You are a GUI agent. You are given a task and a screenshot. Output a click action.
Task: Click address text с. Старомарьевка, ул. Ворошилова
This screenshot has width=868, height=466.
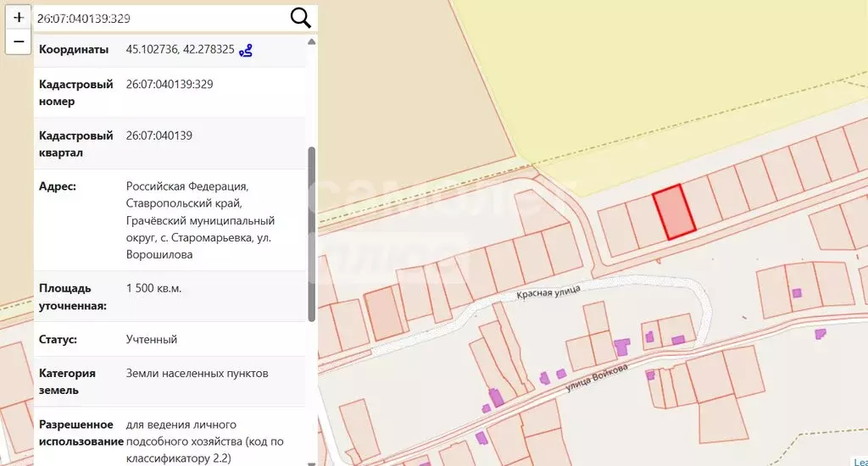pyautogui.click(x=198, y=247)
